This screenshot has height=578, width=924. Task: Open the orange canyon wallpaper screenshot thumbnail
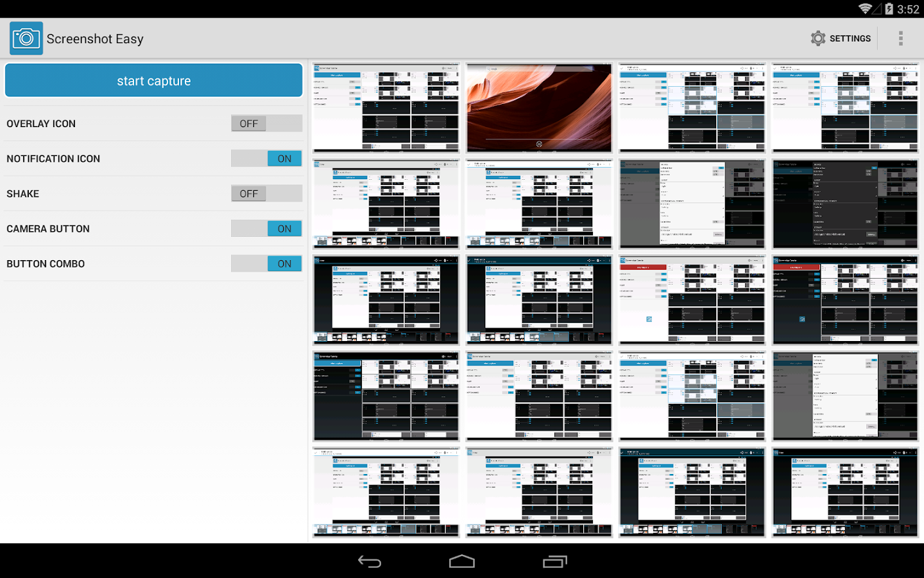point(538,107)
